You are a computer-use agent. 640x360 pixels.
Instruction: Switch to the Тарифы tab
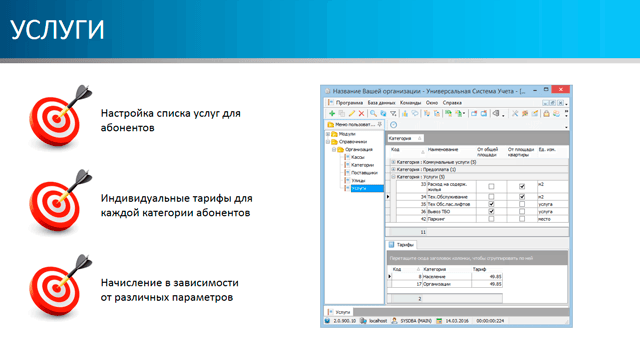[x=401, y=244]
